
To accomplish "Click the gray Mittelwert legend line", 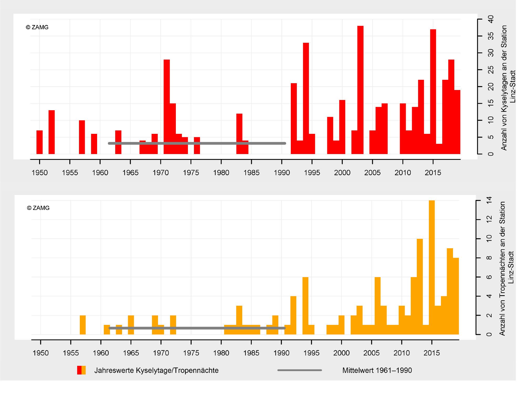I will [299, 370].
